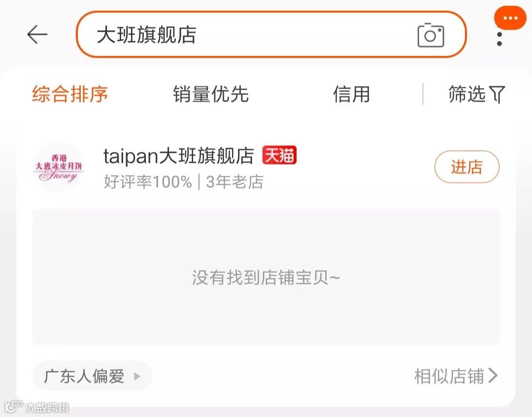Select the 综合排序 sort tab

70,94
